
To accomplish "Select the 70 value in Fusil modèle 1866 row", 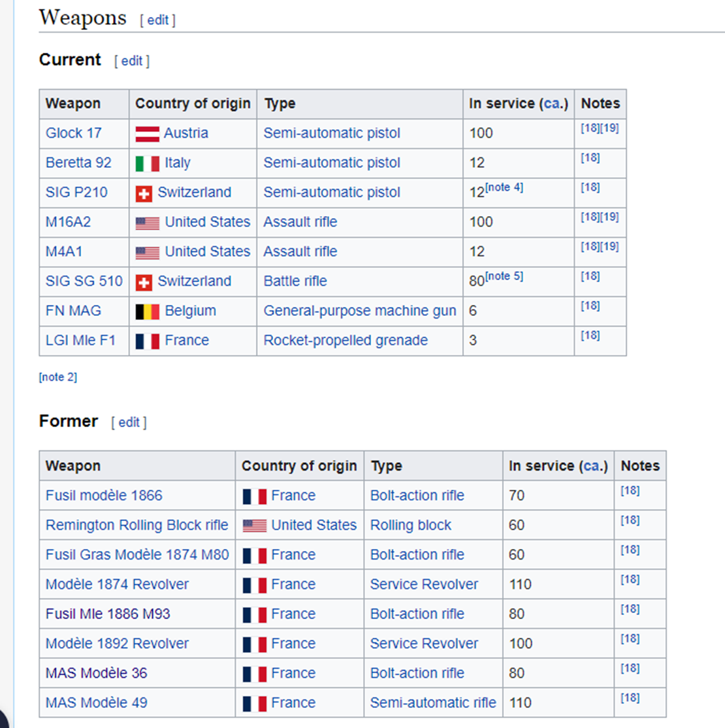I will click(x=517, y=496).
